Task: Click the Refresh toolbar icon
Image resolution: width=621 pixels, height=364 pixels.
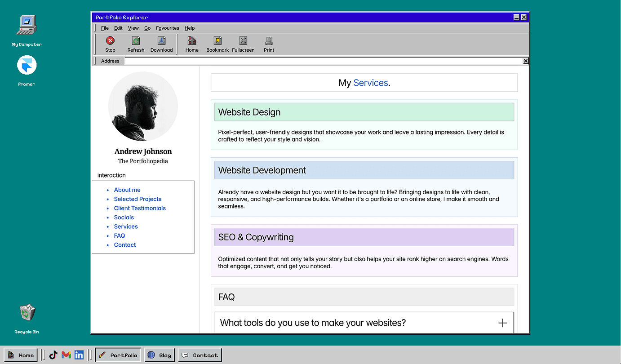Action: pyautogui.click(x=136, y=41)
